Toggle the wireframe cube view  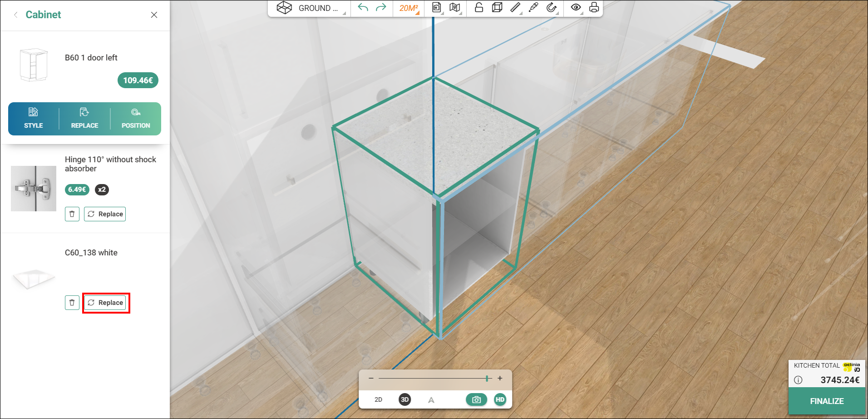click(497, 7)
